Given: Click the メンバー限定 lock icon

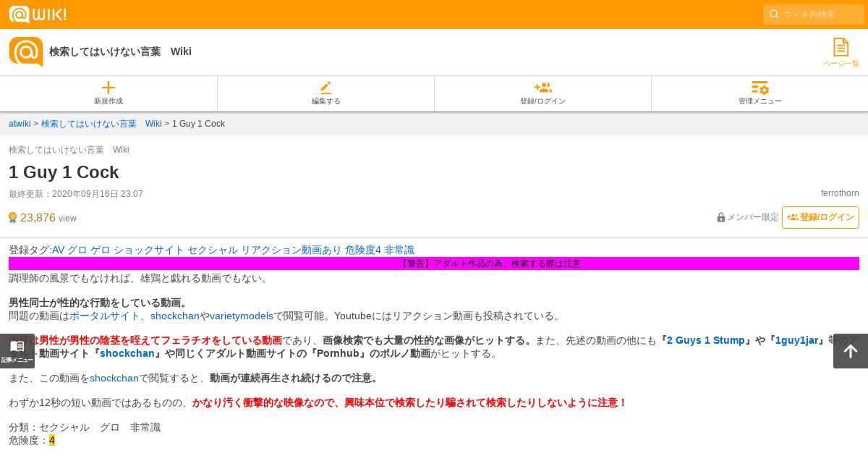Looking at the screenshot, I should click(x=721, y=217).
